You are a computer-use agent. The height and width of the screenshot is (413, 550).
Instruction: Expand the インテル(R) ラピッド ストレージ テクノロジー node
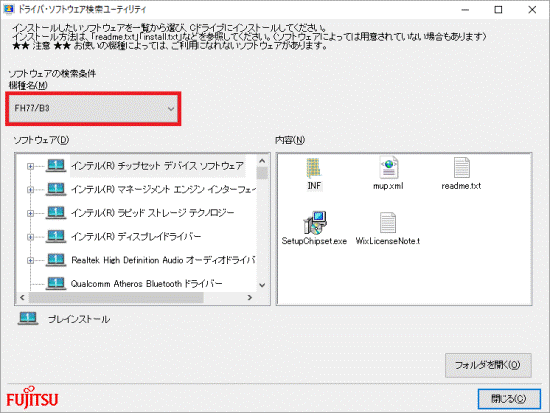[31, 213]
